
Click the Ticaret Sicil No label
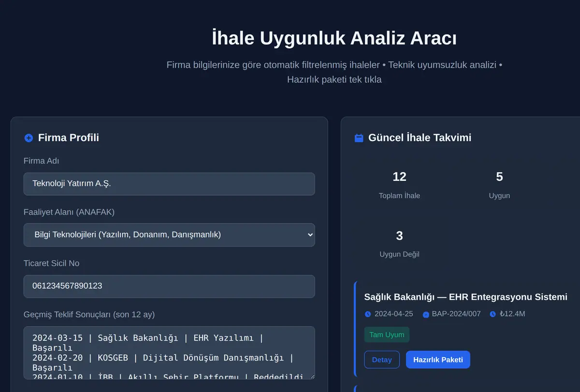[51, 263]
